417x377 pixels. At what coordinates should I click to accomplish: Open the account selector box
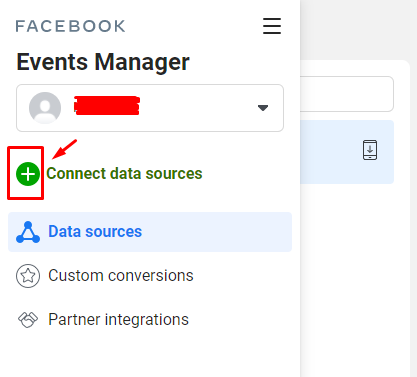(150, 108)
